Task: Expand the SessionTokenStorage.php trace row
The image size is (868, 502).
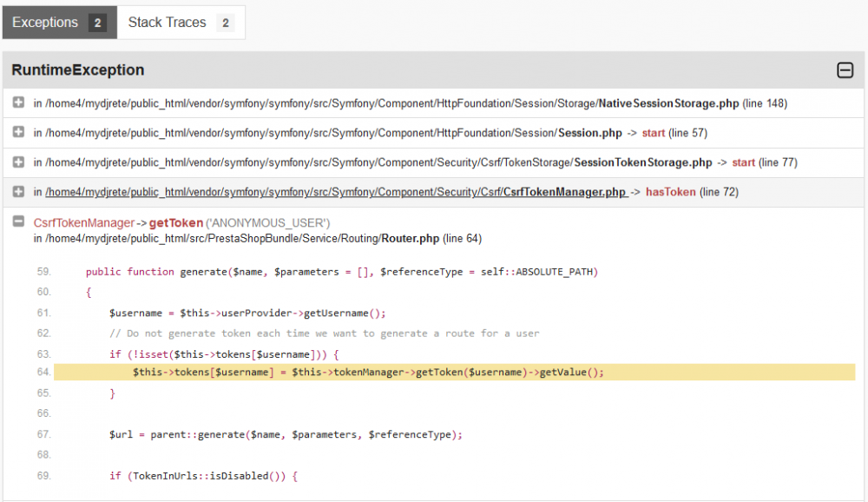Action: coord(19,162)
